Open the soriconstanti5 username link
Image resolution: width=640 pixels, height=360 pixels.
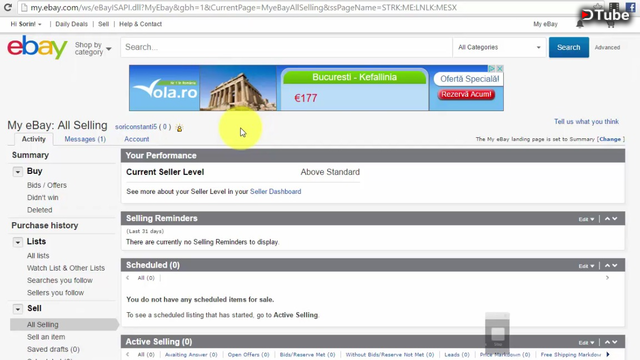click(x=136, y=127)
